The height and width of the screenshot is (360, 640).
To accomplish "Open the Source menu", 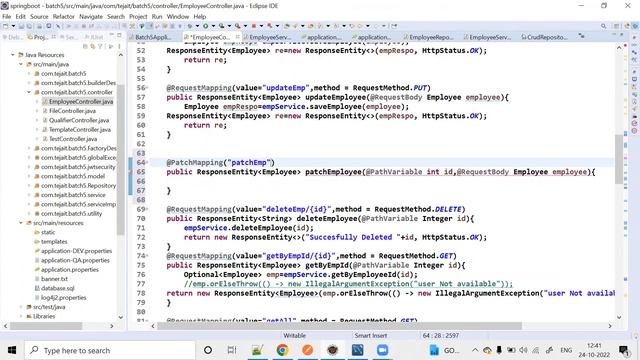I will pyautogui.click(x=39, y=16).
